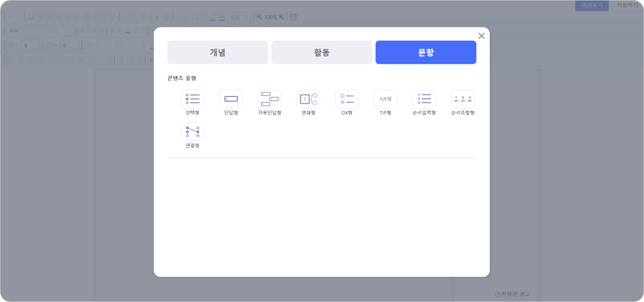Click the 미리보기 button in background editor
644x302 pixels.
(592, 5)
